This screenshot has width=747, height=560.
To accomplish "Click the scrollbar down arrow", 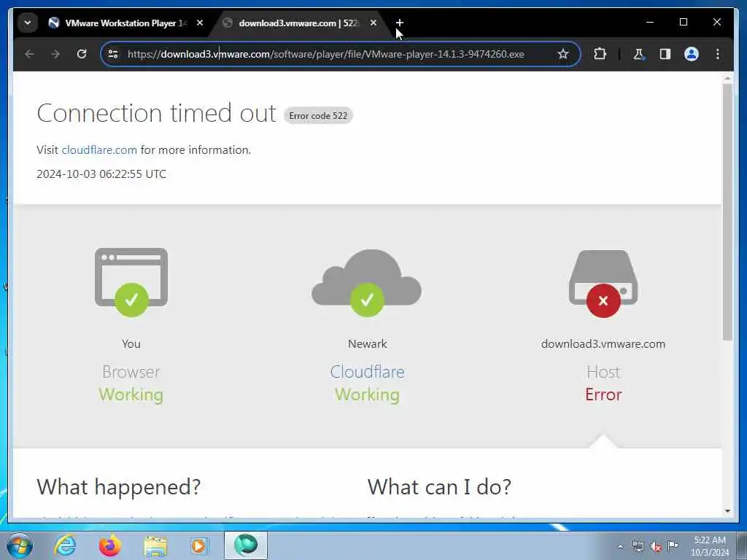I will 727,511.
